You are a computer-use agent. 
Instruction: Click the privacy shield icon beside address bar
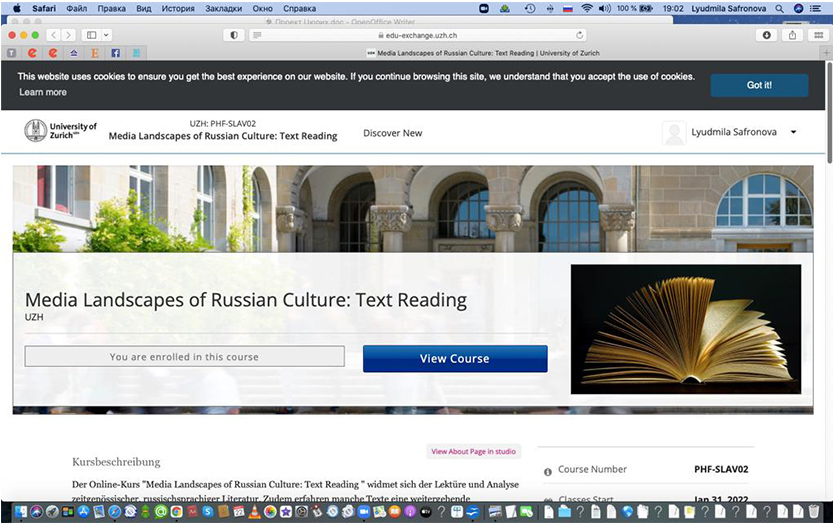(235, 35)
